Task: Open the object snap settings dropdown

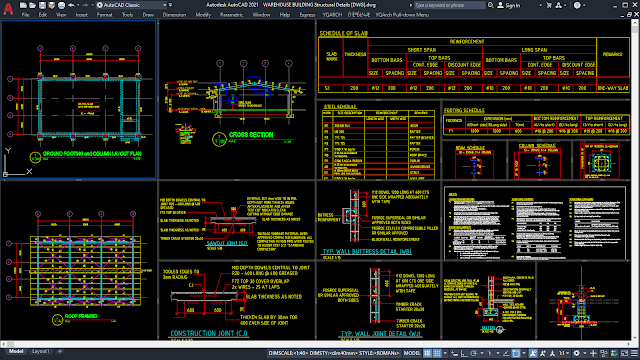Action: click(524, 353)
